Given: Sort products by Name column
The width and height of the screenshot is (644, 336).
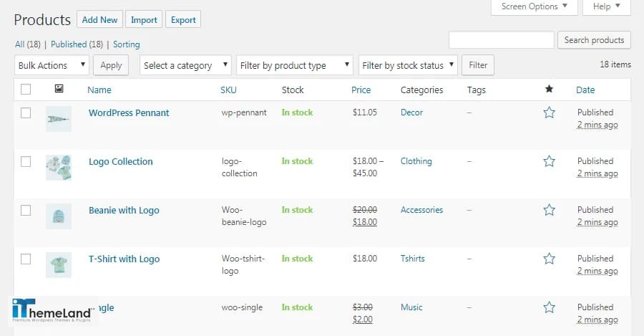Looking at the screenshot, I should (x=99, y=90).
